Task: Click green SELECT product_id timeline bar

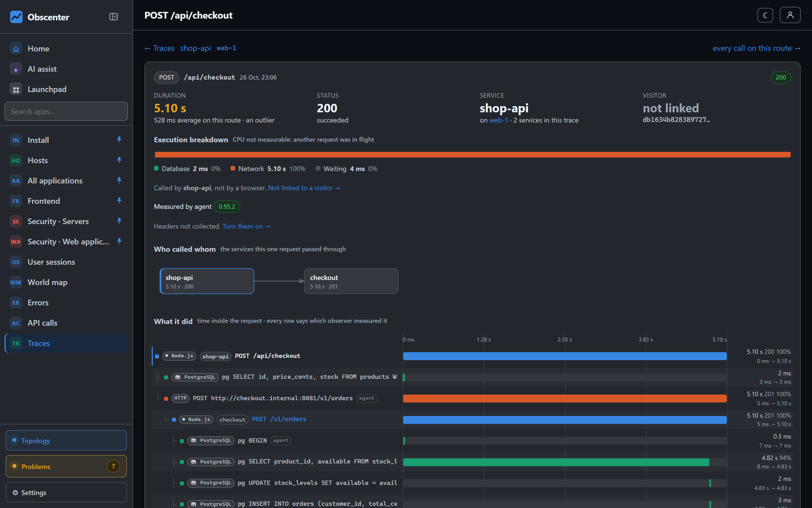Action: pyautogui.click(x=556, y=462)
